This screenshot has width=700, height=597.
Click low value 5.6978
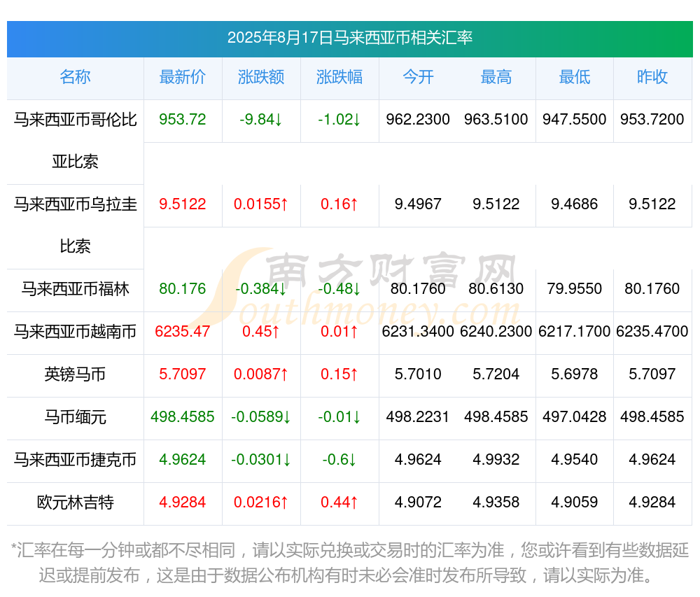(x=575, y=374)
